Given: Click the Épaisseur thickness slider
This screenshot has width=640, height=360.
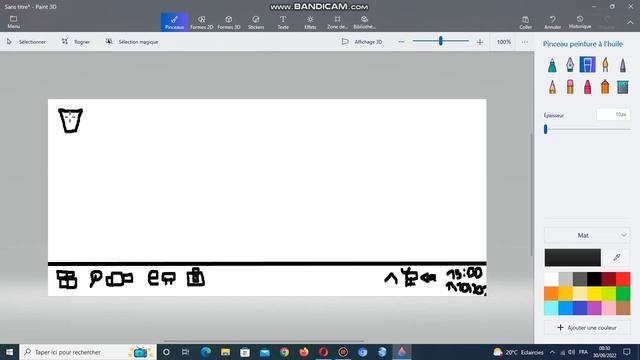Looking at the screenshot, I should [587, 129].
